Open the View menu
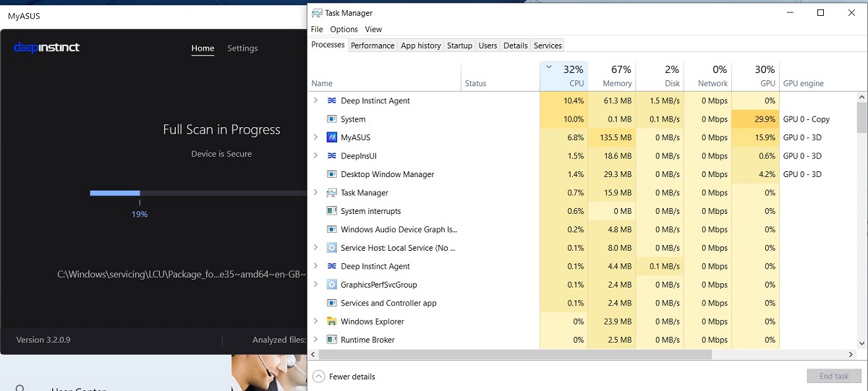This screenshot has height=391, width=868. tap(373, 30)
